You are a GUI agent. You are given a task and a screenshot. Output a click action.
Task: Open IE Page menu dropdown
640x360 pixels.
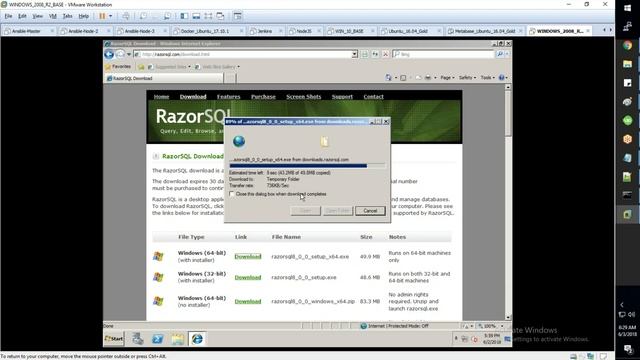tap(447, 78)
